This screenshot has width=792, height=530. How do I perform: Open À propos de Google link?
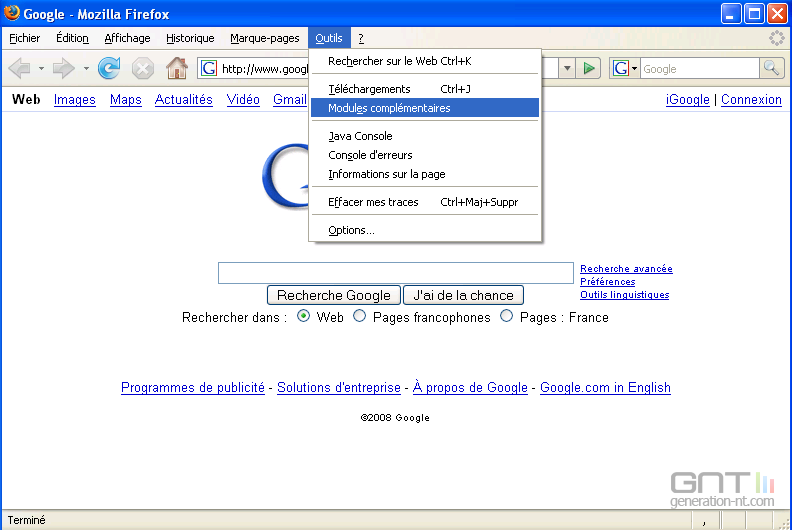470,388
